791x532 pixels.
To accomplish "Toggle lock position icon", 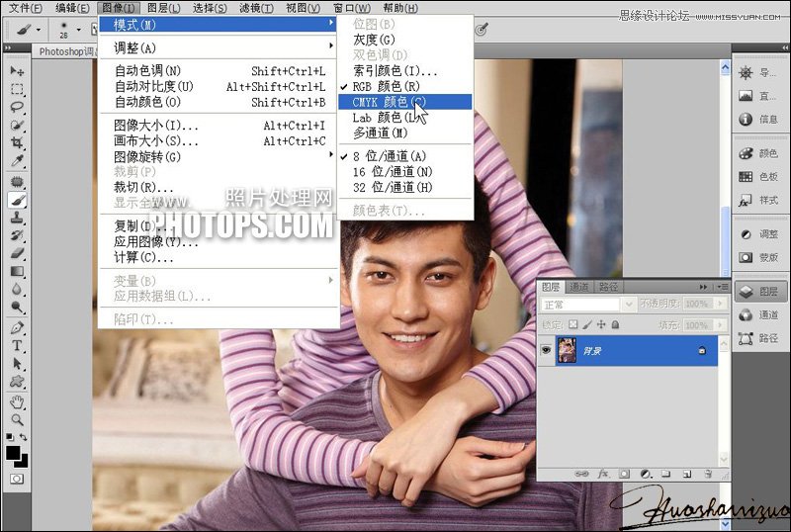I will [601, 324].
